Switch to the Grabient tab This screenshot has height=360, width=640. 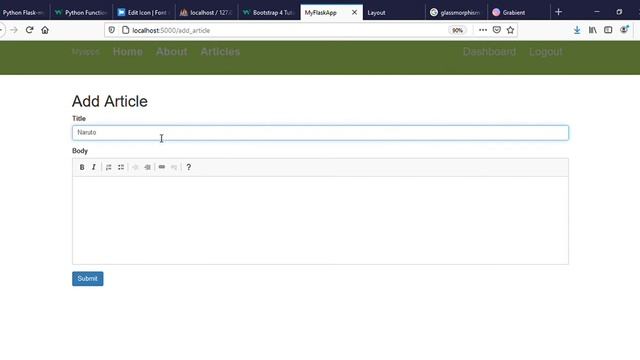pos(518,13)
